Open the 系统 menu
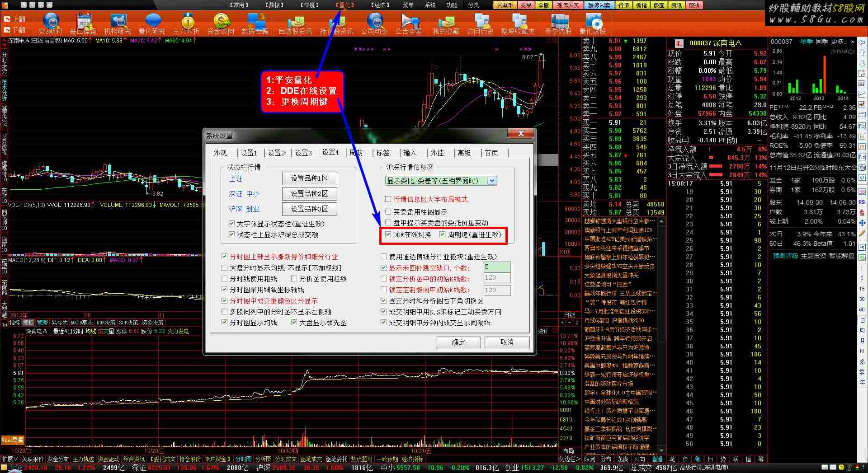The image size is (868, 473). [x=430, y=5]
